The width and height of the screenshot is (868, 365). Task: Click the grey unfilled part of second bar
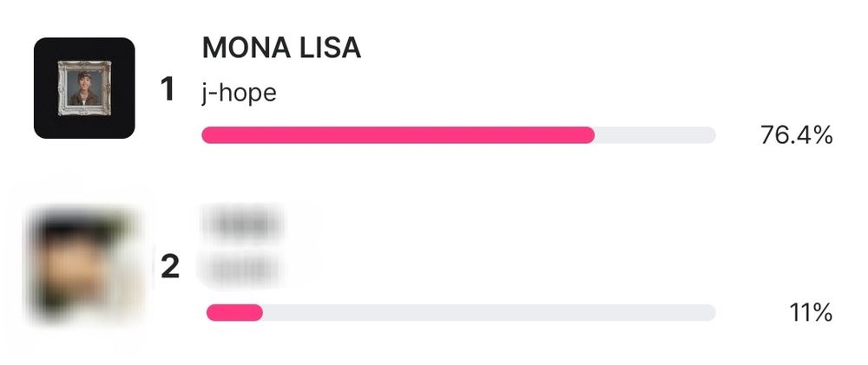click(489, 312)
